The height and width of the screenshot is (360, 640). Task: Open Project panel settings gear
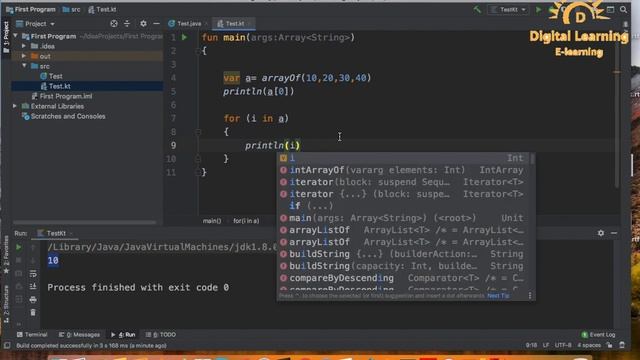(x=143, y=24)
